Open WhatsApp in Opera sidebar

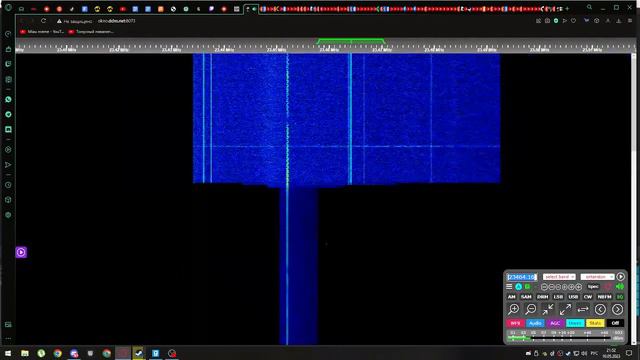pos(8,100)
